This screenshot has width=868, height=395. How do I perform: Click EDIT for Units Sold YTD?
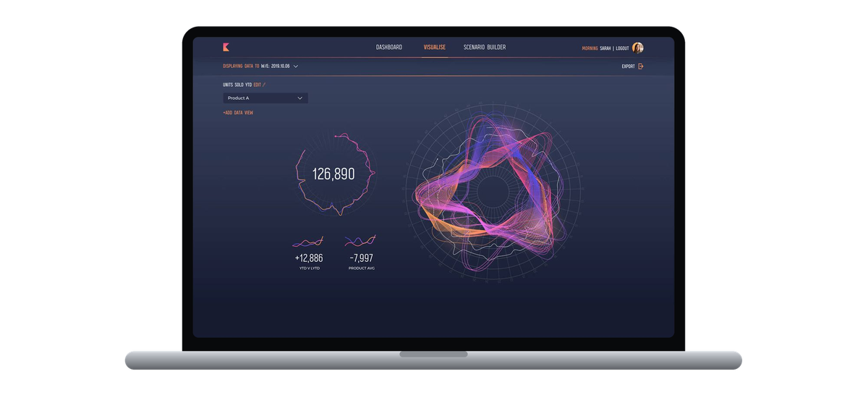(258, 85)
